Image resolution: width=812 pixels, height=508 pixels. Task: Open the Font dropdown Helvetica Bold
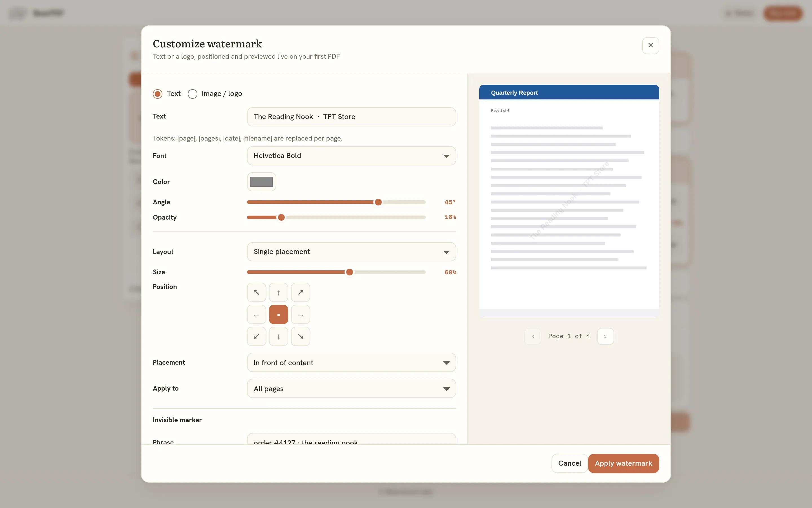tap(351, 156)
